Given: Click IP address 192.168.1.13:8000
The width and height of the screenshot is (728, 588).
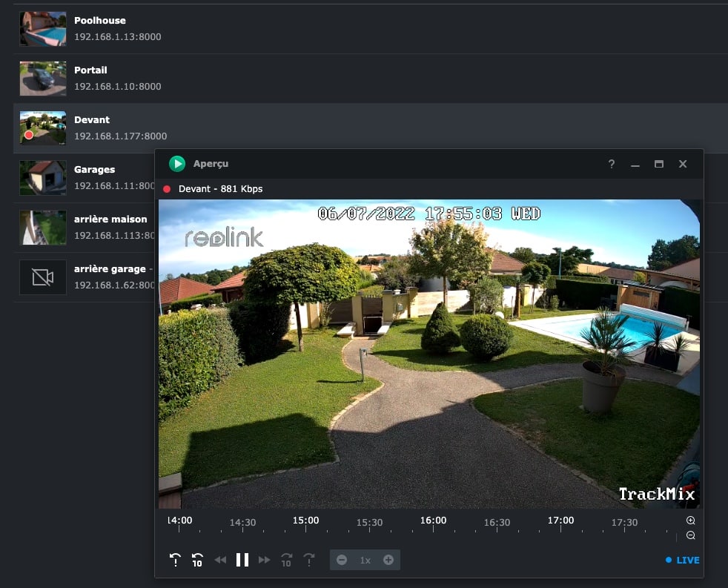Looking at the screenshot, I should [118, 36].
